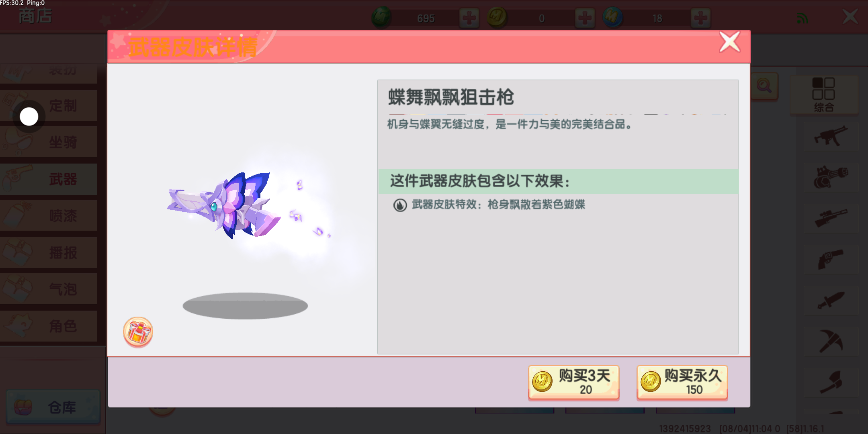Pick the pickaxe weapon category icon

point(831,342)
